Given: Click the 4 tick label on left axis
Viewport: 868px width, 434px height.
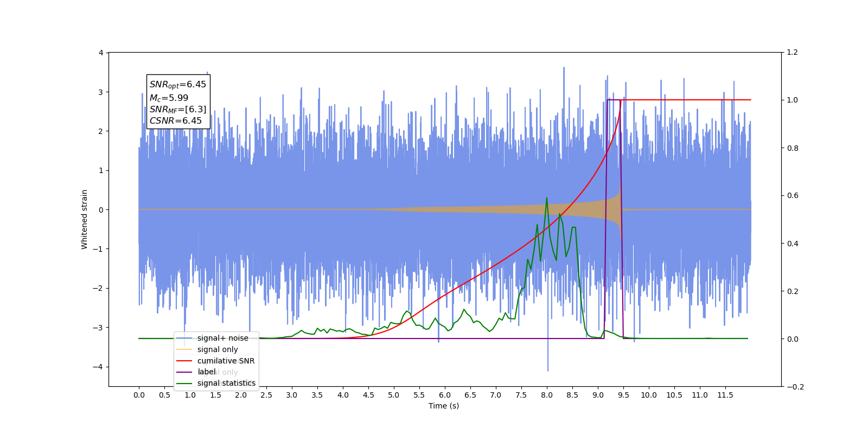Looking at the screenshot, I should click(101, 53).
